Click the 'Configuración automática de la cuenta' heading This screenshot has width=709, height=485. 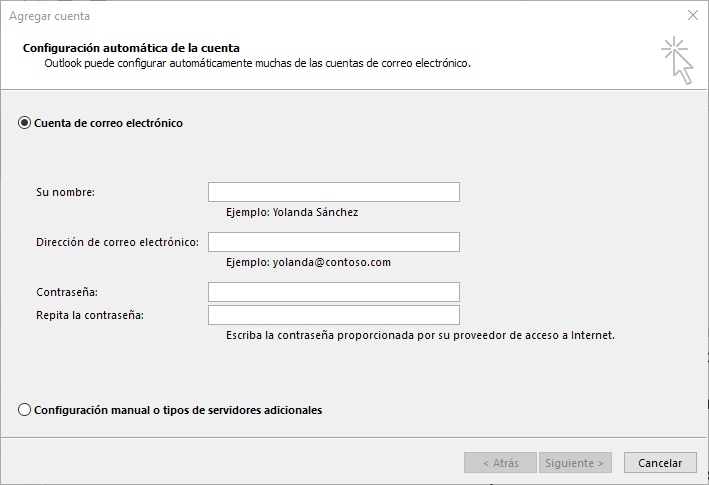tap(131, 48)
